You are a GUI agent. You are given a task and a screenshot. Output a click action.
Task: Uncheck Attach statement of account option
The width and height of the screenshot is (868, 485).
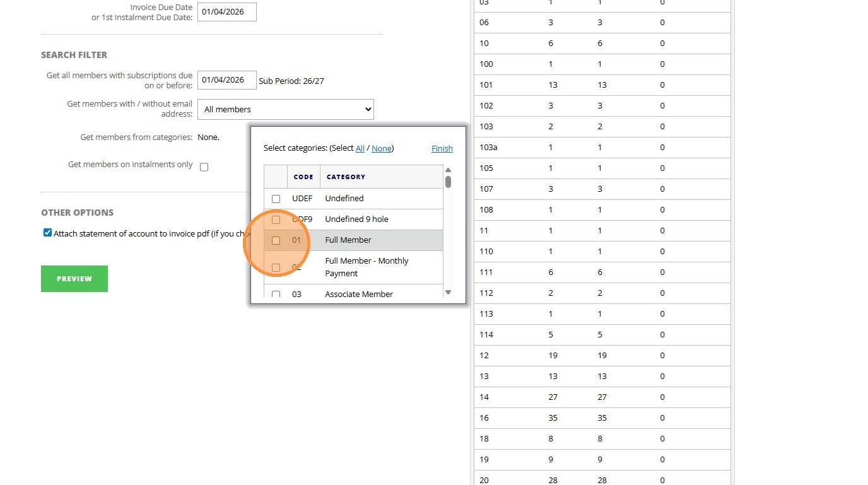click(x=47, y=233)
